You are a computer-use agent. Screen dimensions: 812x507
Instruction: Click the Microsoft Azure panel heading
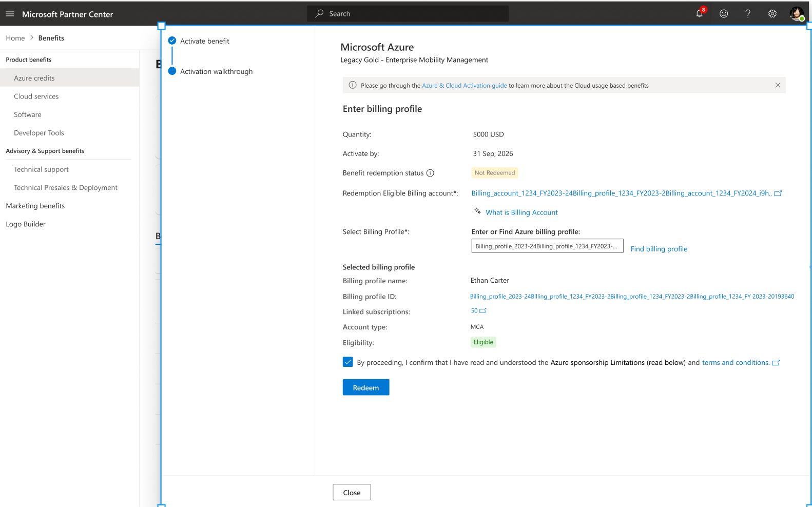377,47
